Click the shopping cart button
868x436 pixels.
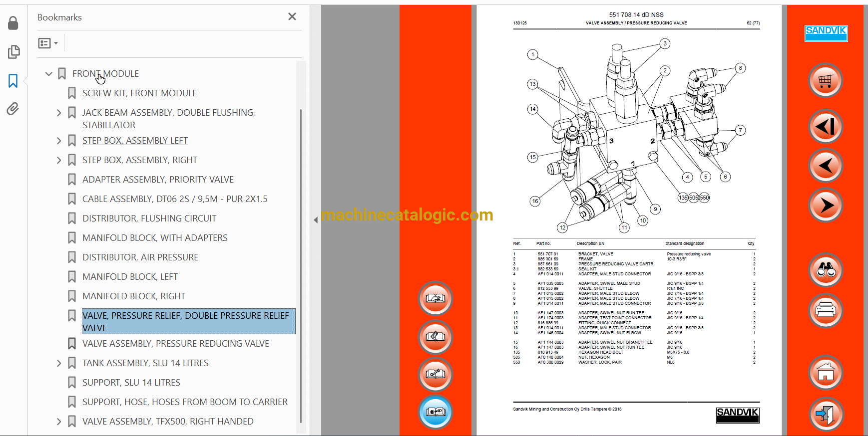point(826,80)
